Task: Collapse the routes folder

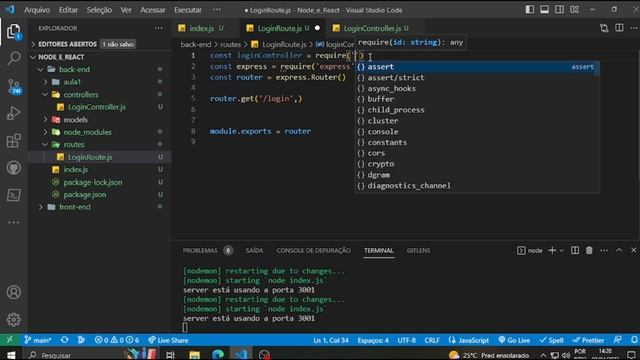Action: click(x=45, y=144)
